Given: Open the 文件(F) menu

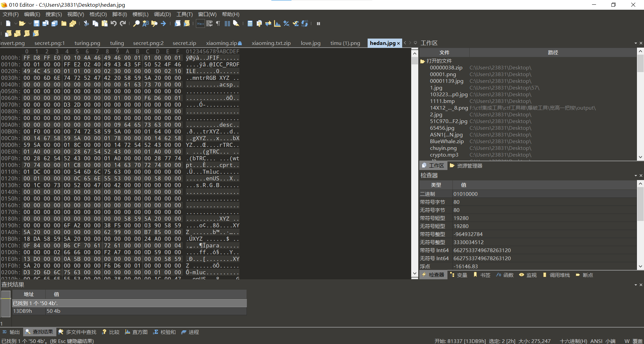Looking at the screenshot, I should coord(11,14).
